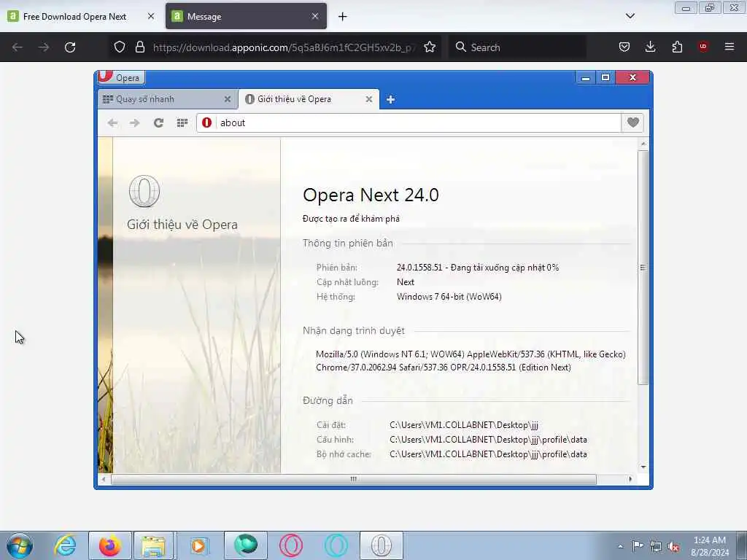747x560 pixels.
Task: Open Windows Start button
Action: [x=20, y=545]
